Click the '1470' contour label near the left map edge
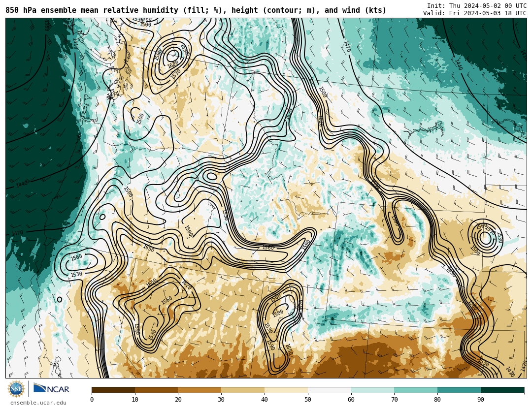This screenshot has height=409, width=532. (17, 233)
